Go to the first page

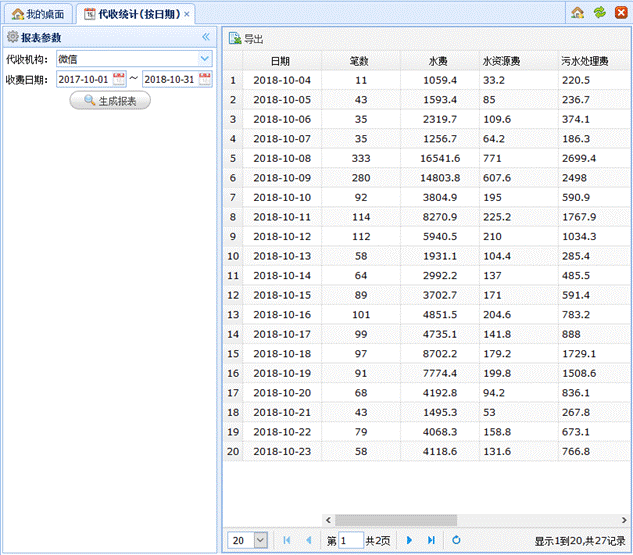(x=287, y=540)
